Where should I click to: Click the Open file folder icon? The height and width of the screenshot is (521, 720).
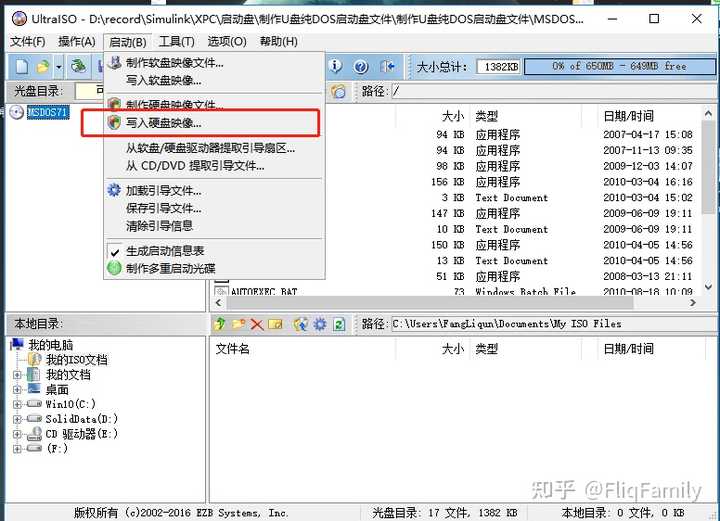click(x=43, y=67)
